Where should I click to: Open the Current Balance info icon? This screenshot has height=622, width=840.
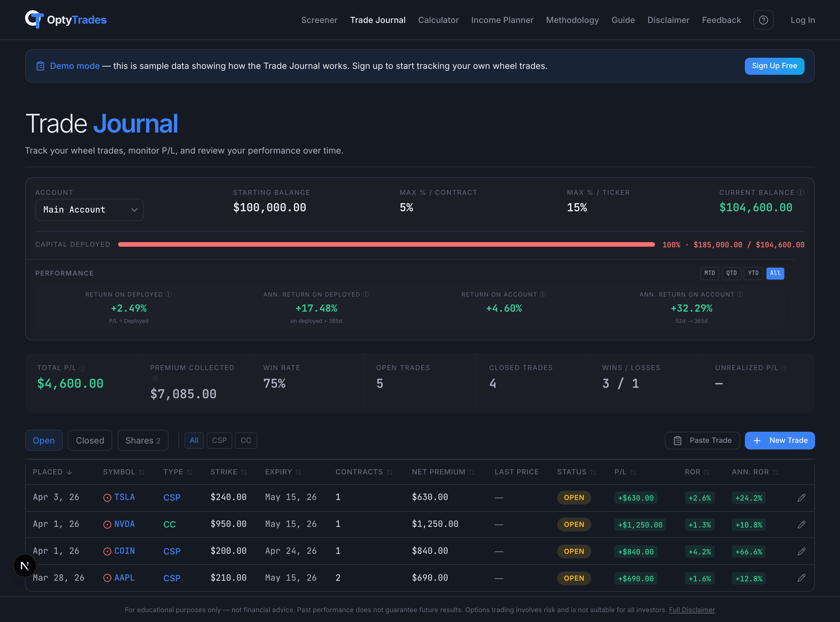[x=801, y=192]
